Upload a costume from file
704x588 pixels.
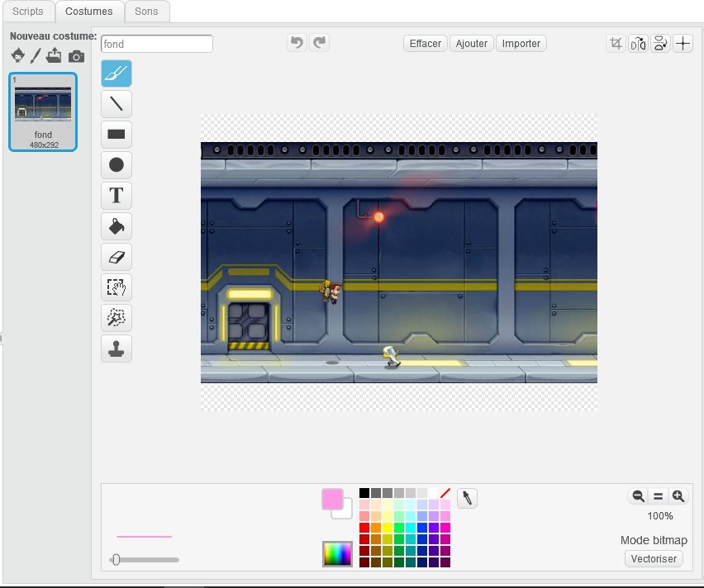tap(54, 55)
